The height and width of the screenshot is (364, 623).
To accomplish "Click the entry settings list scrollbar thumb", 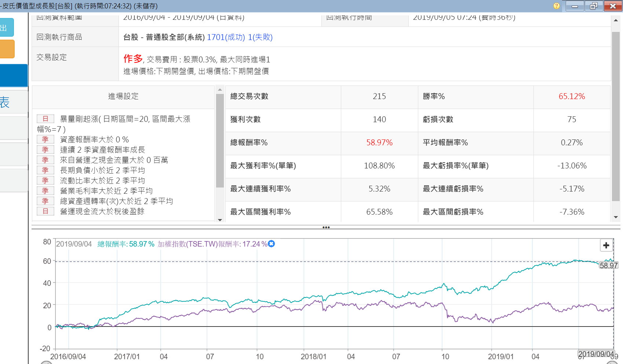I will pos(220,141).
